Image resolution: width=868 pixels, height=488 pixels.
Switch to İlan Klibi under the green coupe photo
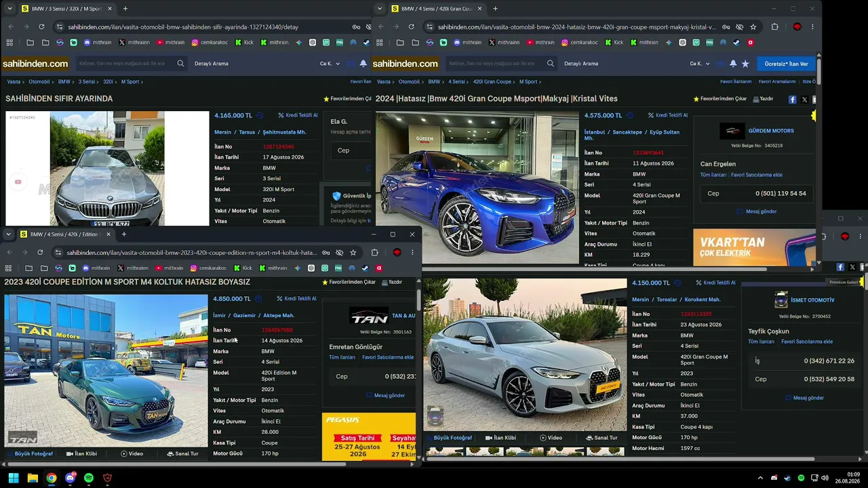(x=81, y=453)
